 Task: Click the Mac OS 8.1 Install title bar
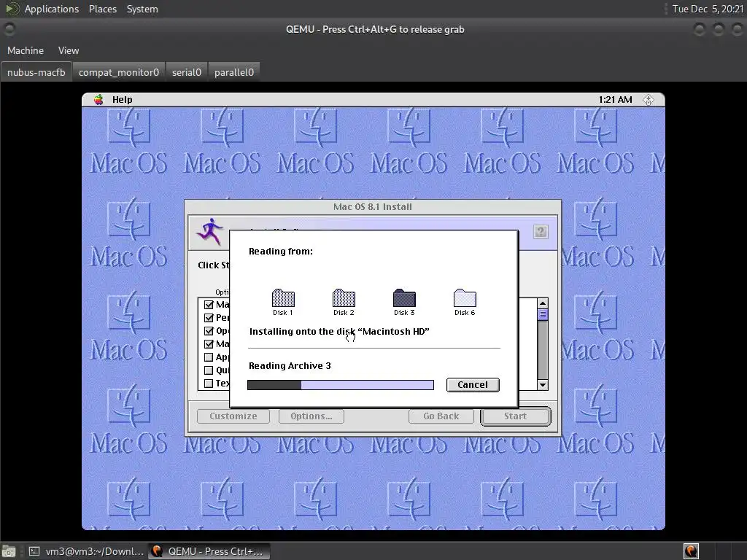click(373, 206)
